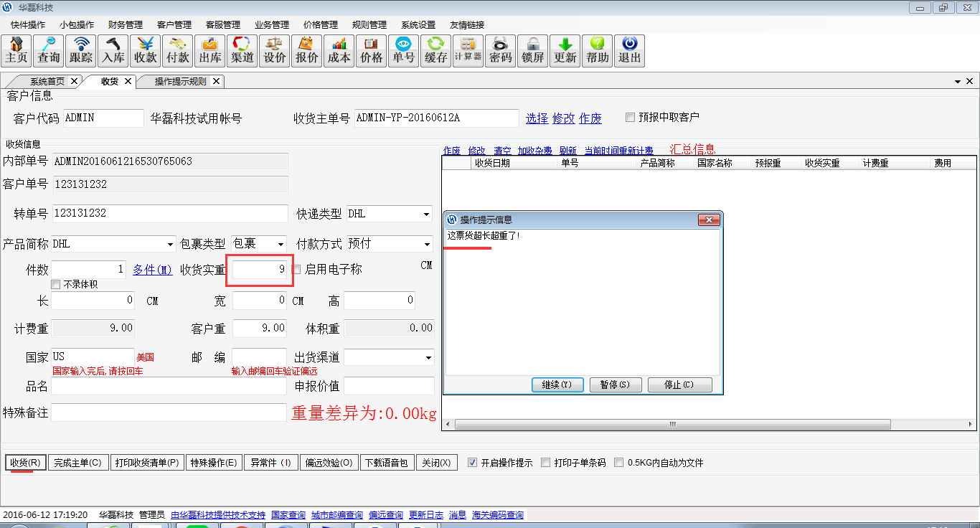Open the 入库 warehouse-in toolbar icon
The width and height of the screenshot is (980, 528).
pyautogui.click(x=113, y=51)
